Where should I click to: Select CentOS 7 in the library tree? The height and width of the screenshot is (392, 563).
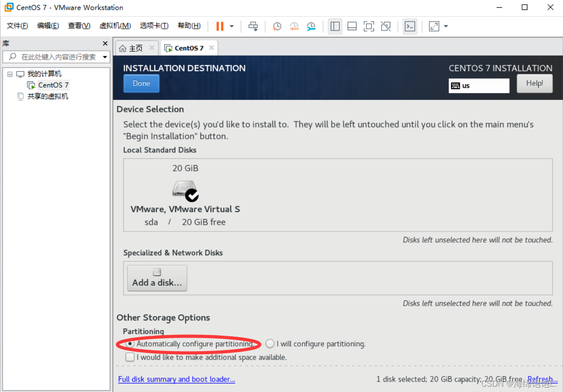click(53, 85)
